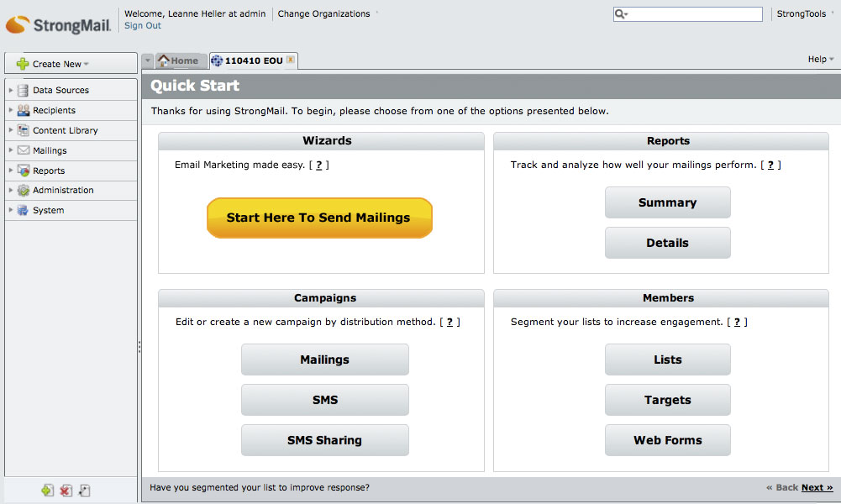The width and height of the screenshot is (841, 504).
Task: Open the tab list dropdown arrow beside Home
Action: pos(148,60)
